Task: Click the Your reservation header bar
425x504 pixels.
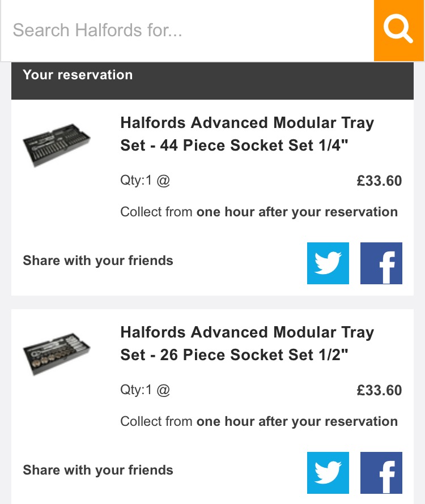Action: [x=212, y=80]
